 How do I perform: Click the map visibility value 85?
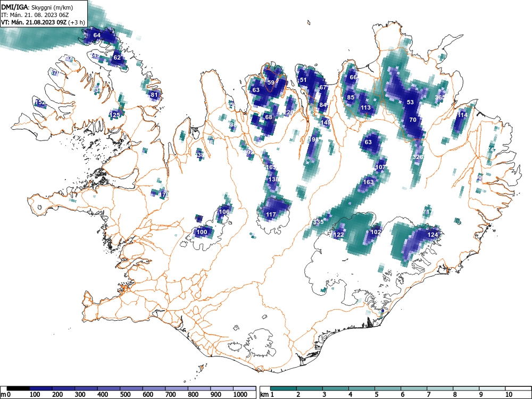point(351,97)
